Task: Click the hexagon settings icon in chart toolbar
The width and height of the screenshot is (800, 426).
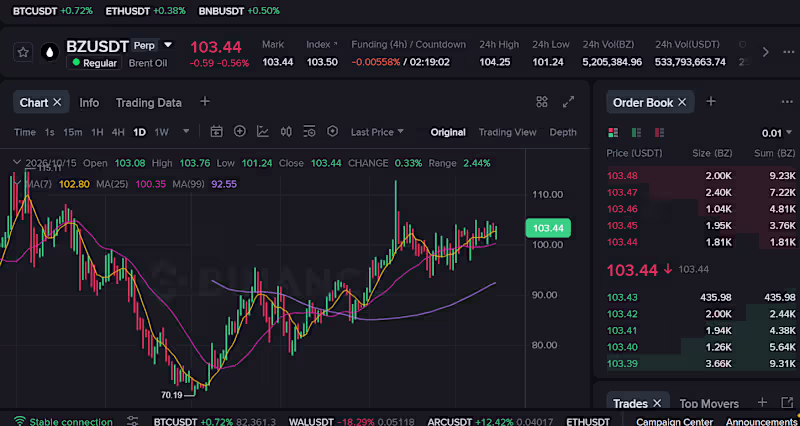Action: click(x=333, y=132)
